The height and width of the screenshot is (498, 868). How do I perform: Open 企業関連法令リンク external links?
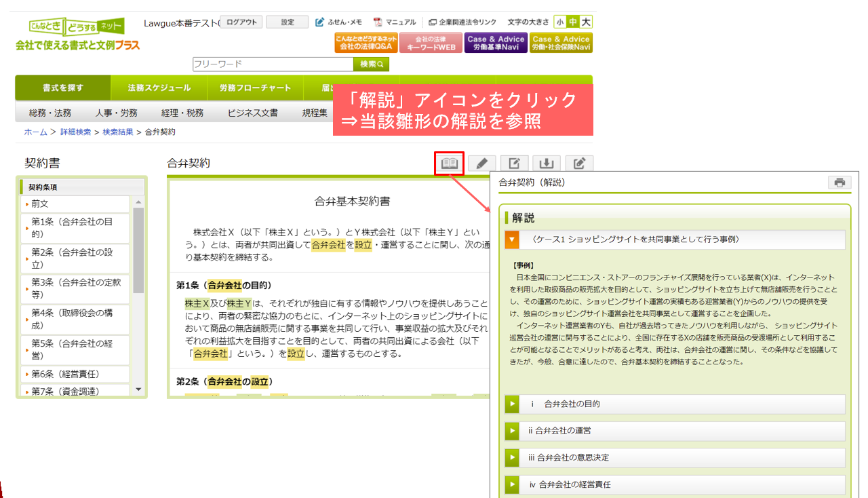pyautogui.click(x=462, y=22)
